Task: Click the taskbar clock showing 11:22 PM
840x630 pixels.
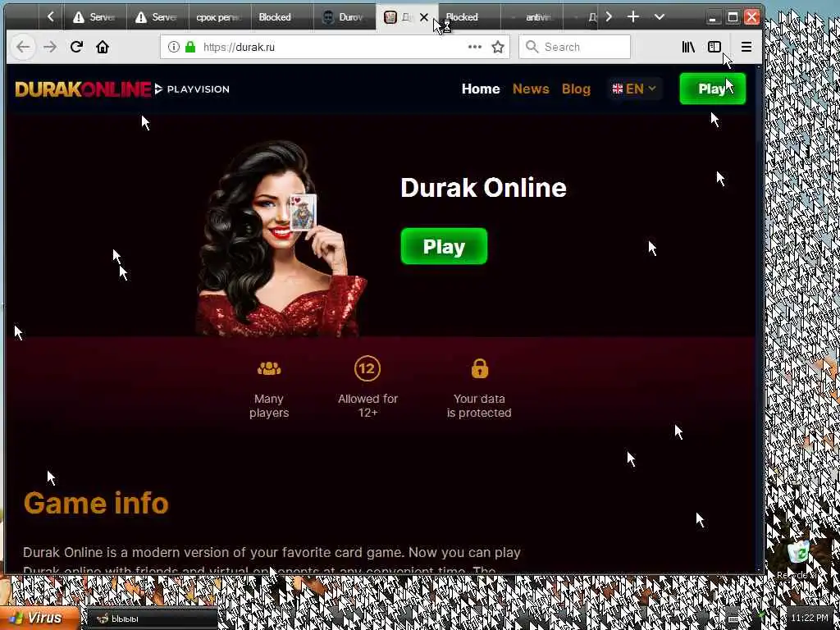Action: point(809,619)
